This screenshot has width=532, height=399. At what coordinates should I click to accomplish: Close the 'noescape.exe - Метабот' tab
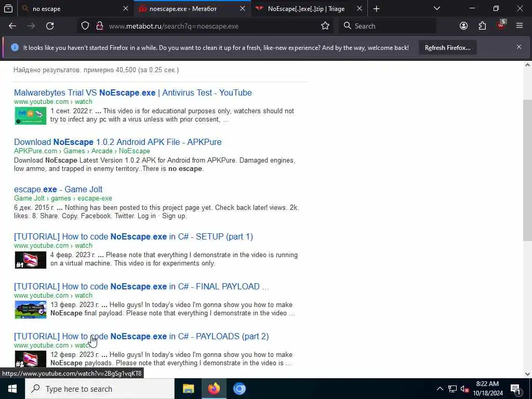tap(243, 9)
